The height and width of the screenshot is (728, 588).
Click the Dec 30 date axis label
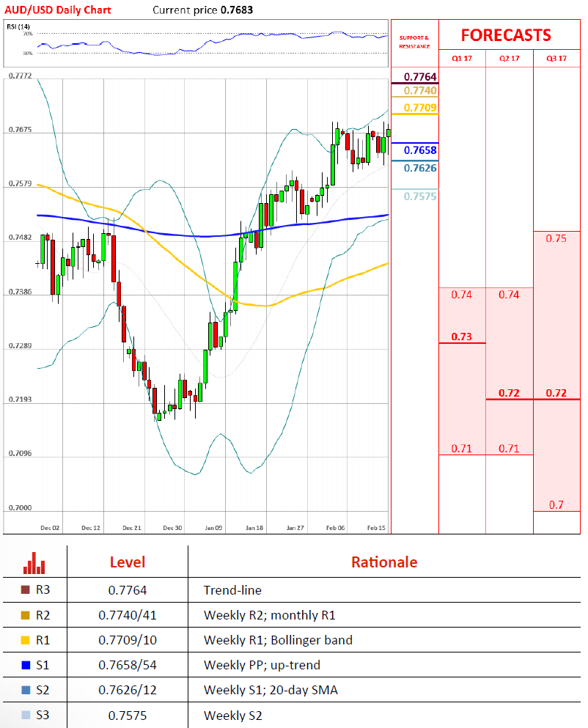172,528
